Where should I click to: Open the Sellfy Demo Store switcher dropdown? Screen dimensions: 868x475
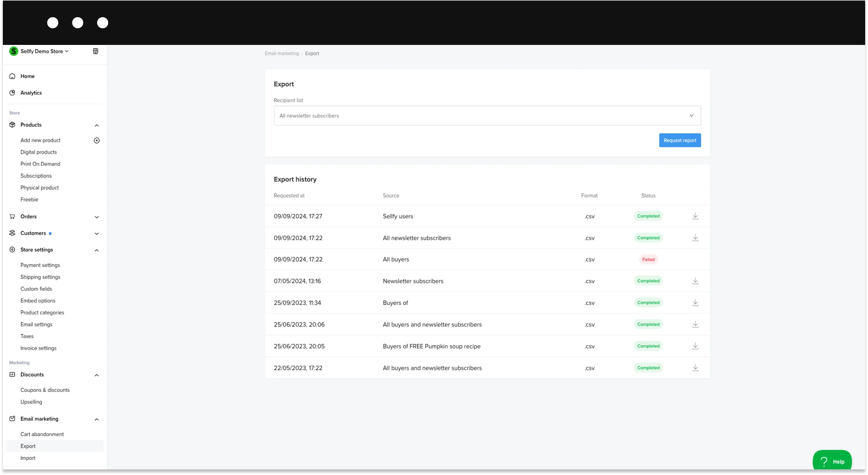click(45, 51)
